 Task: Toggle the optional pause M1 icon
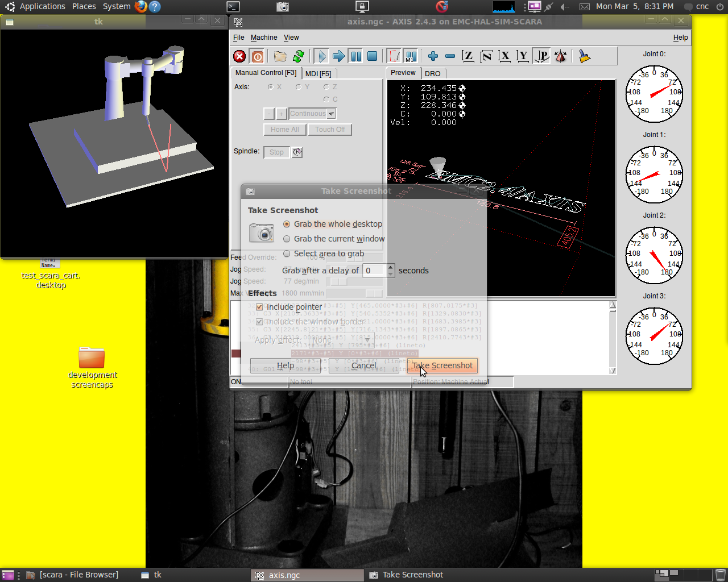point(411,56)
